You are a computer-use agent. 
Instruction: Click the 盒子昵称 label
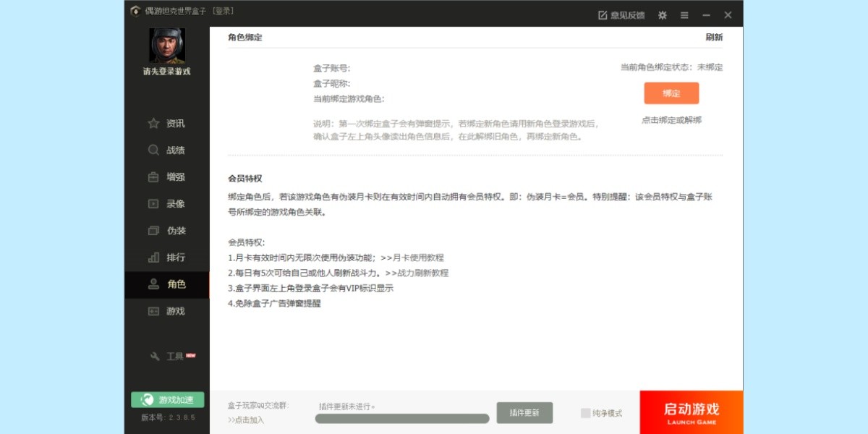[332, 83]
